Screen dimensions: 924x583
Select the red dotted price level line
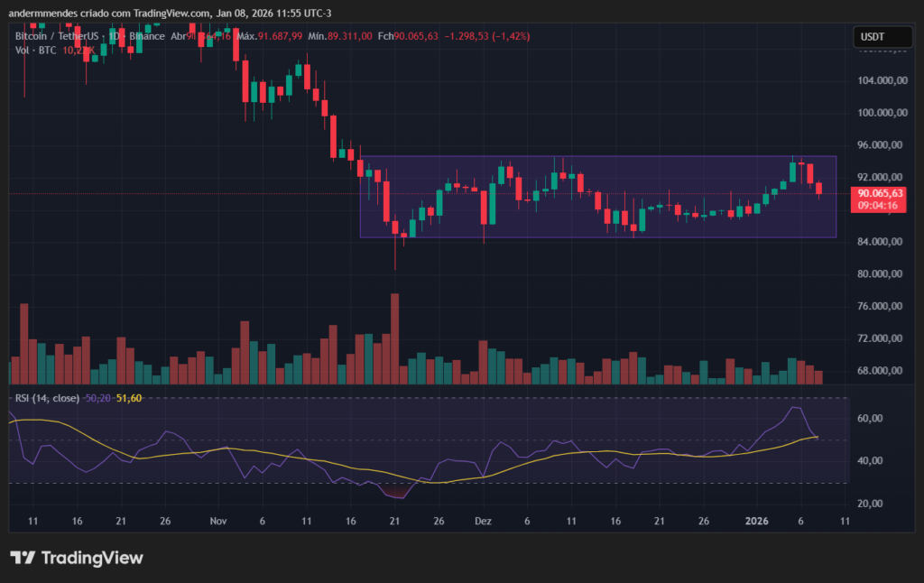click(x=180, y=191)
